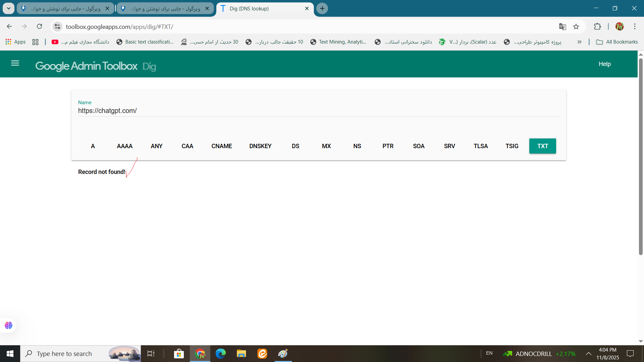
Task: Switch lookup to CNAME record type
Action: point(221,146)
